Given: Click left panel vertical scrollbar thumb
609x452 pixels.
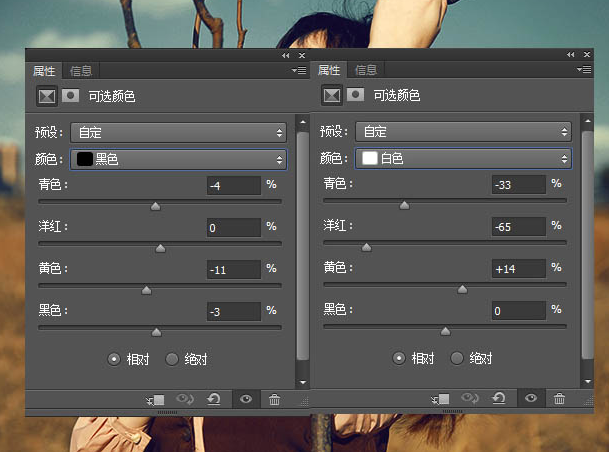Looking at the screenshot, I should [303, 247].
